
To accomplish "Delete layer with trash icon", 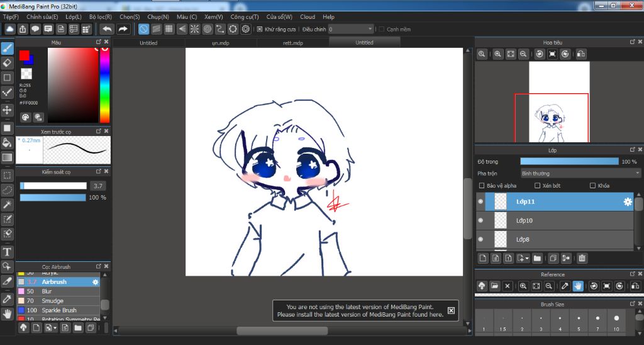I will (582, 258).
